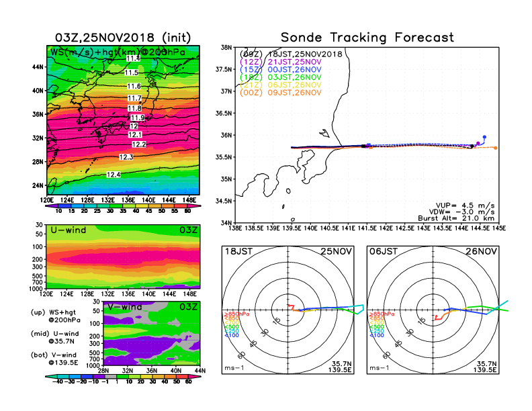The height and width of the screenshot is (411, 532).
Task: Click the 11.7 height contour label
Action: point(134,98)
